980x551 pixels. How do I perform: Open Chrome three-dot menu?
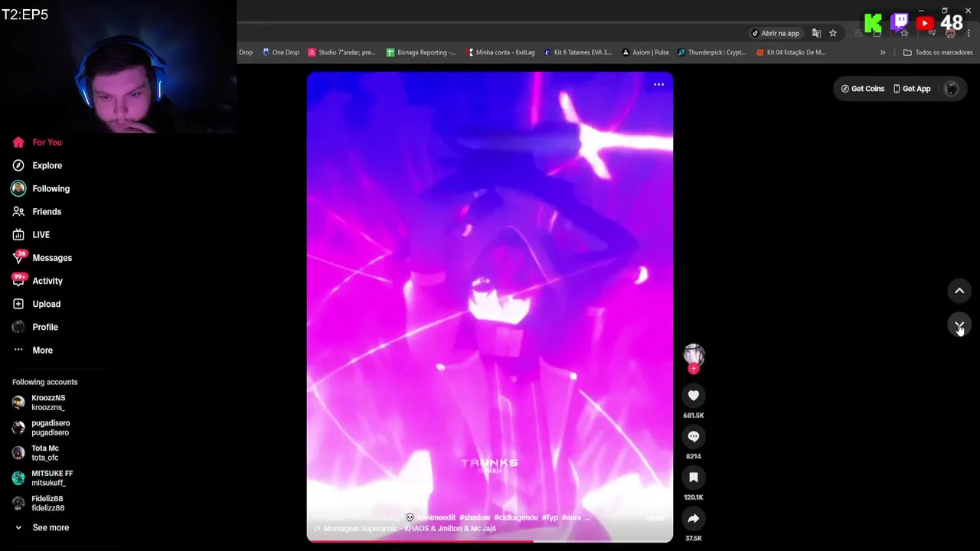tap(969, 33)
